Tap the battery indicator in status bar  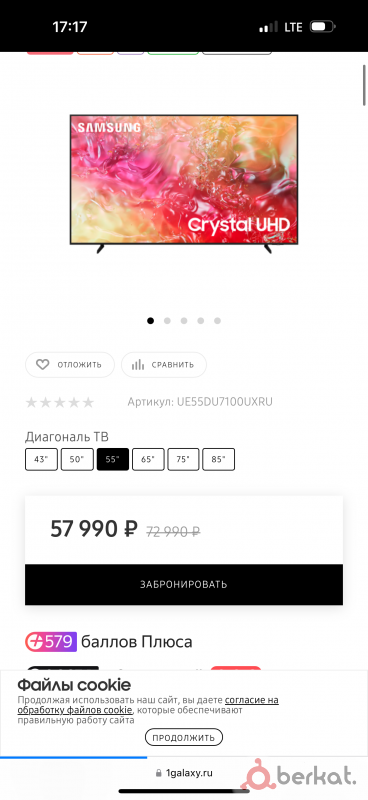pos(322,27)
